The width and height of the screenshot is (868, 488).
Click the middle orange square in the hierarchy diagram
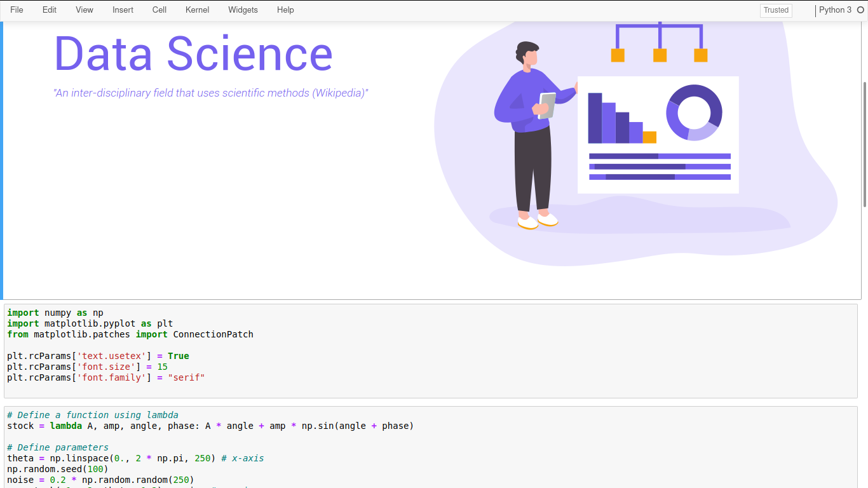point(660,55)
